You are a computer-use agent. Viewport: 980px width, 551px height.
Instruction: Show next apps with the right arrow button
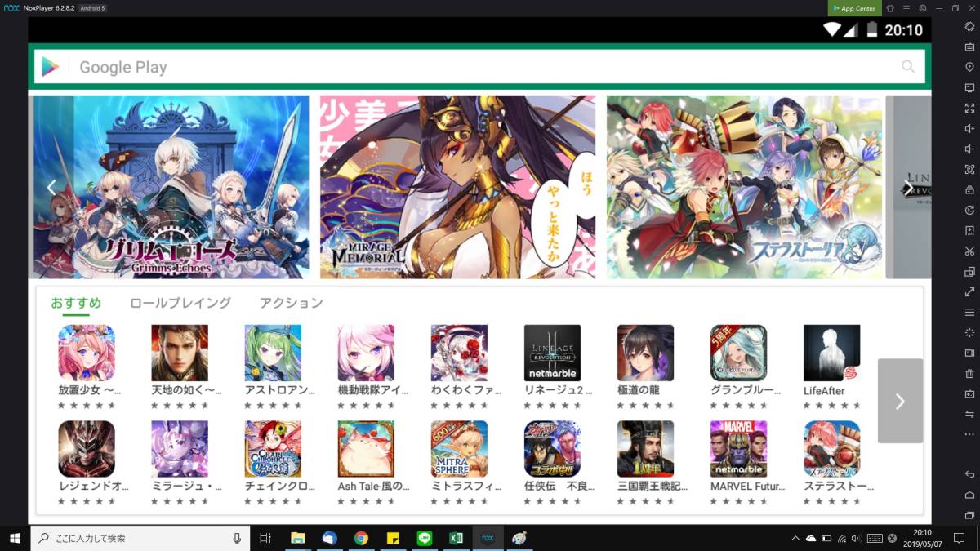(x=900, y=401)
